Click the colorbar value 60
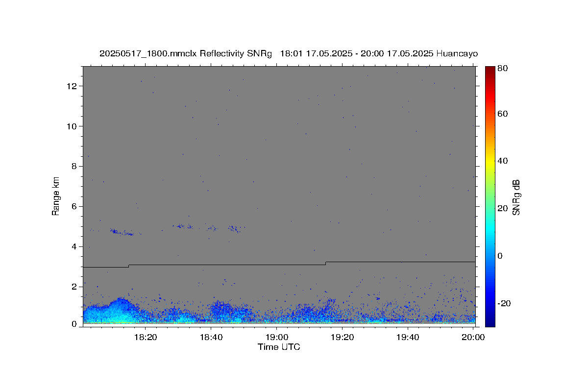Image resolution: width=588 pixels, height=392 pixels. coord(502,114)
